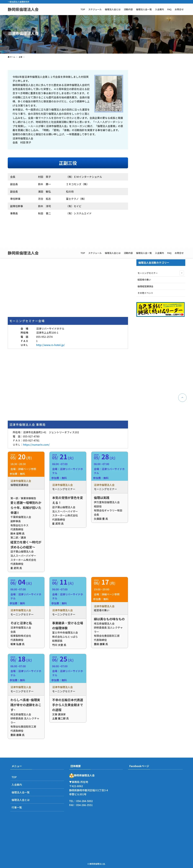Open the 05/28 倫理は実践 event card
Viewport: 193px width, 868px height.
pos(110,487)
